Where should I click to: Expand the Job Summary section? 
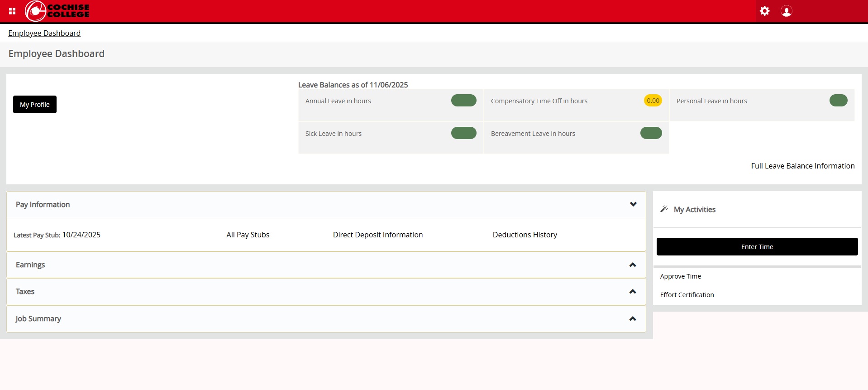pos(633,319)
